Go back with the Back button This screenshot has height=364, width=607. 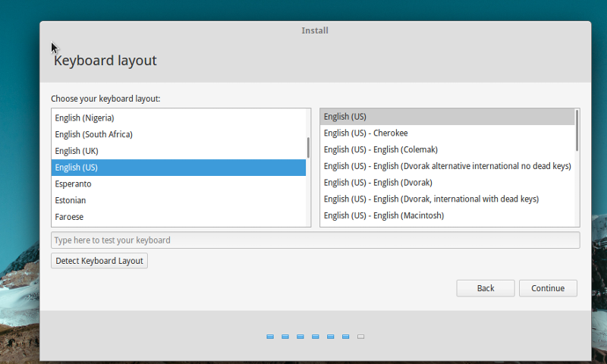point(486,288)
